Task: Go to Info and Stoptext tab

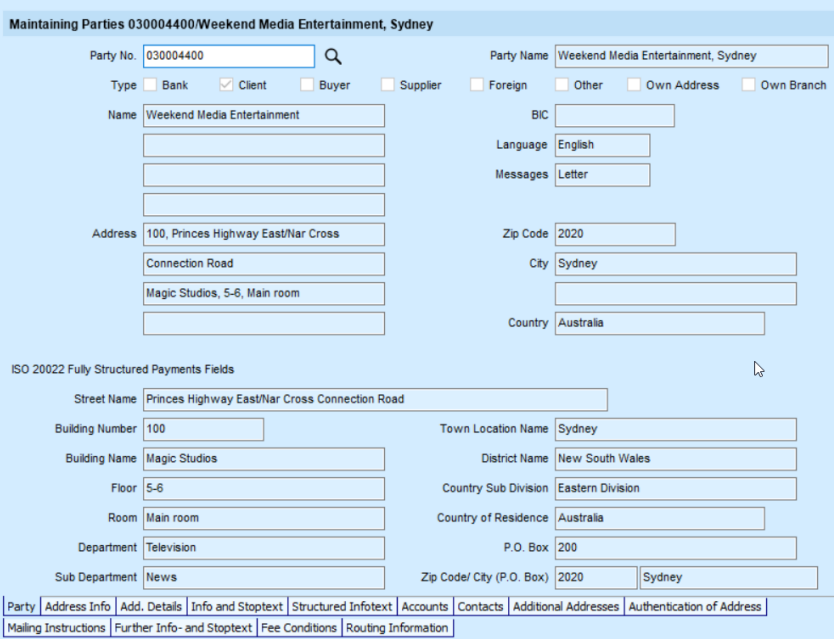Action: pos(237,607)
